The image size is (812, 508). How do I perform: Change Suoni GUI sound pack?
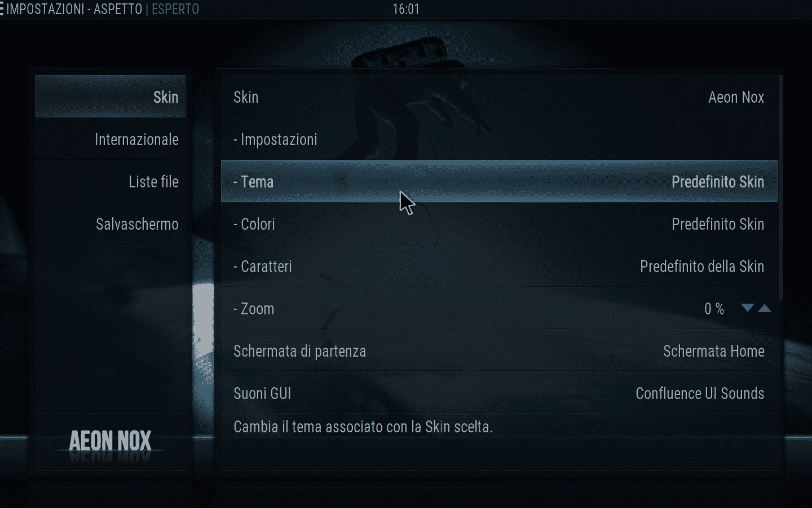pyautogui.click(x=499, y=393)
